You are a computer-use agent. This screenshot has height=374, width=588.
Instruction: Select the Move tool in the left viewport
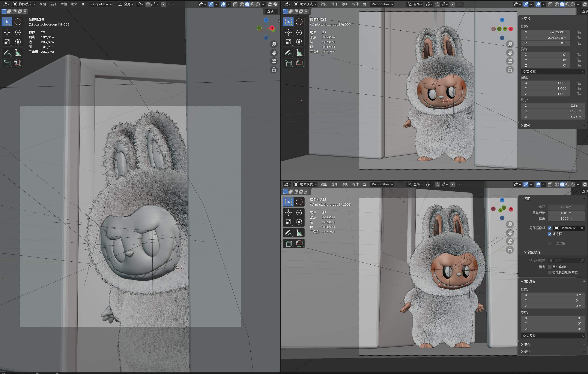[7, 32]
